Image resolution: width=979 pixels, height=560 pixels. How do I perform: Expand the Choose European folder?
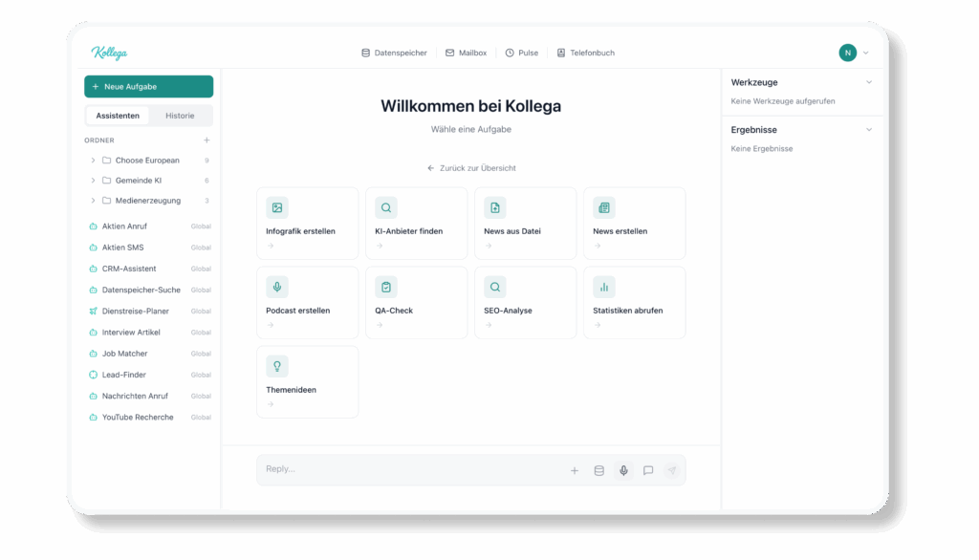93,161
